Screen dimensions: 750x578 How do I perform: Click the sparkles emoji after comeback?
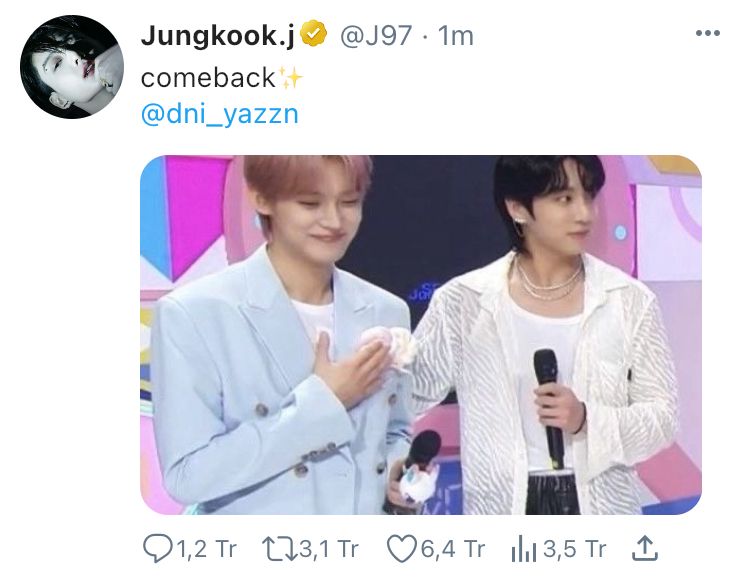[x=290, y=78]
